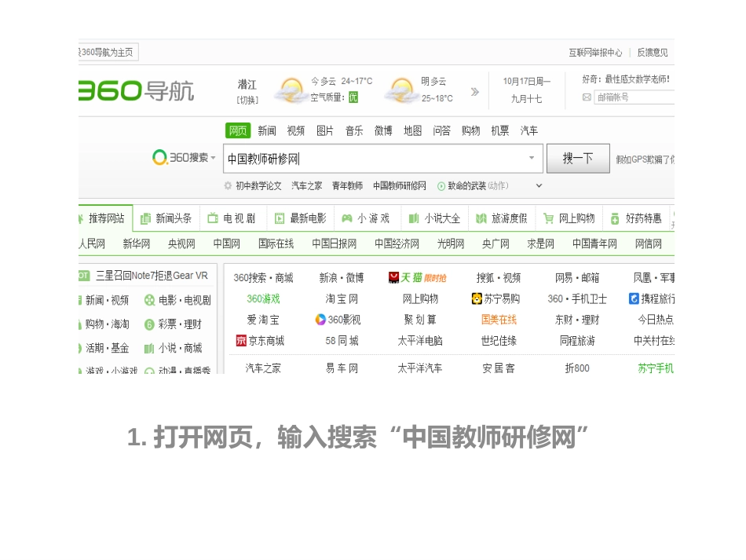The image size is (746, 560).
Task: Expand hot search words chevron
Action: click(539, 185)
